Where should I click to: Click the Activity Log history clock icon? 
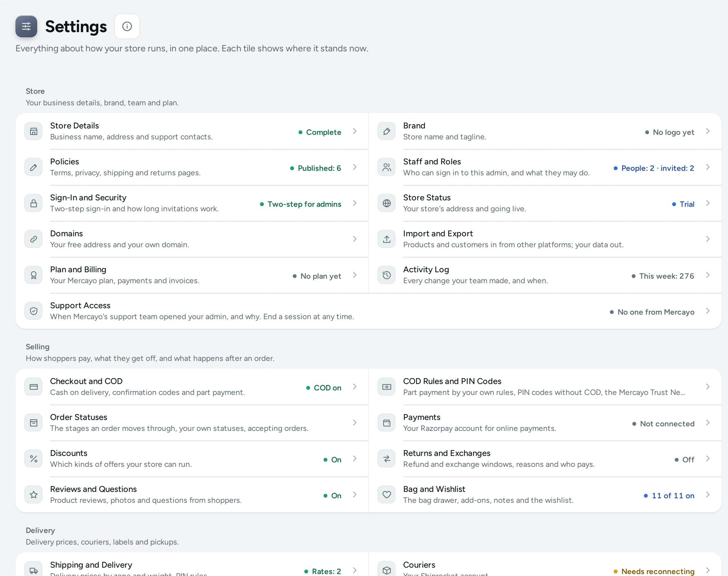(386, 275)
